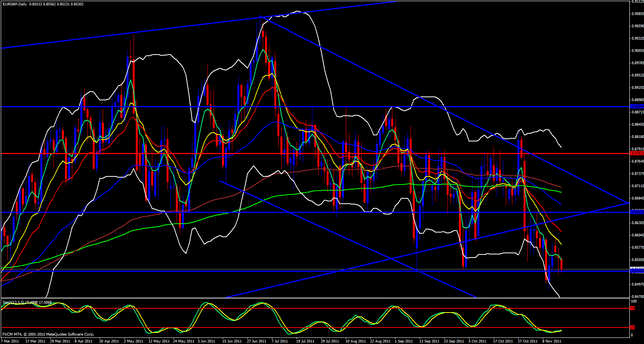This screenshot has width=644, height=344.
Task: Click the 17 Oct 2011 date label
Action: (x=503, y=341)
